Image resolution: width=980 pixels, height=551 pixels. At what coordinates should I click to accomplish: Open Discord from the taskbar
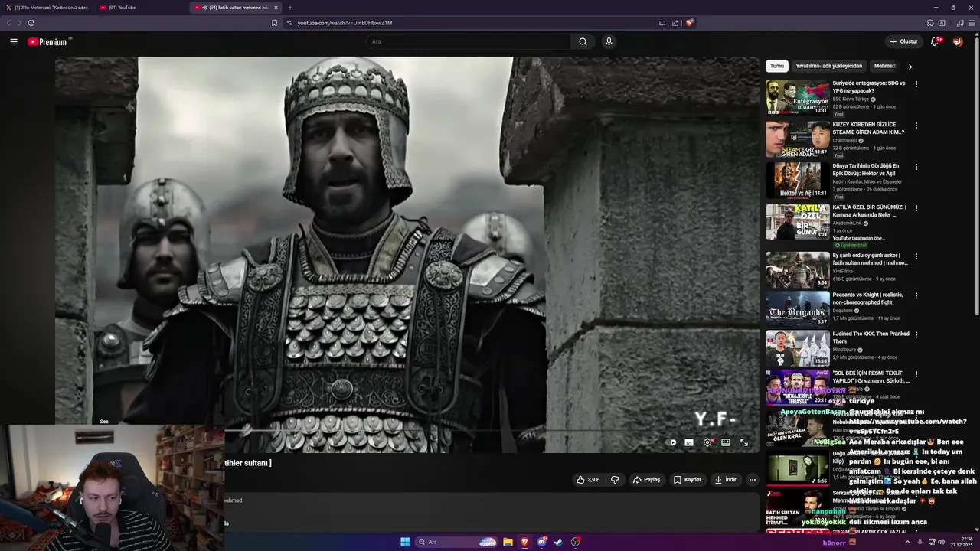(x=541, y=542)
